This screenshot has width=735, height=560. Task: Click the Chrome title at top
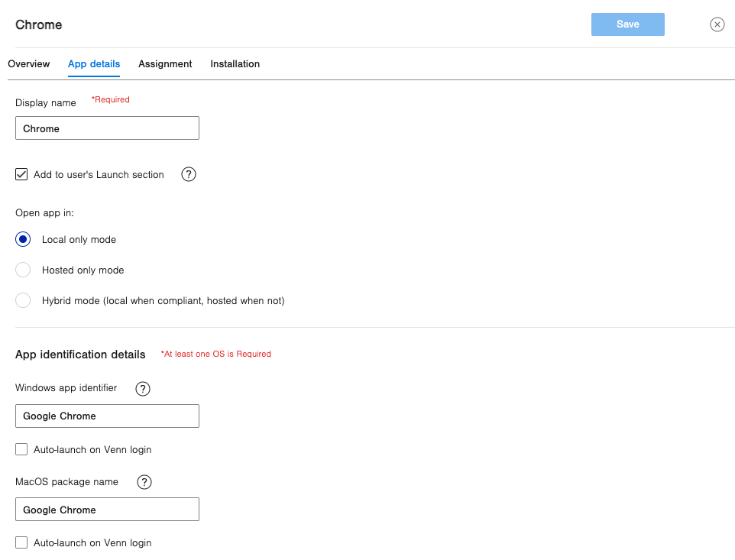(39, 24)
